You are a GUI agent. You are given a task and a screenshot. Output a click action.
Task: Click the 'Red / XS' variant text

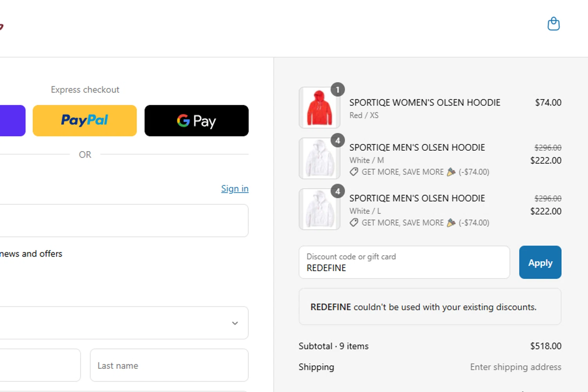click(364, 115)
